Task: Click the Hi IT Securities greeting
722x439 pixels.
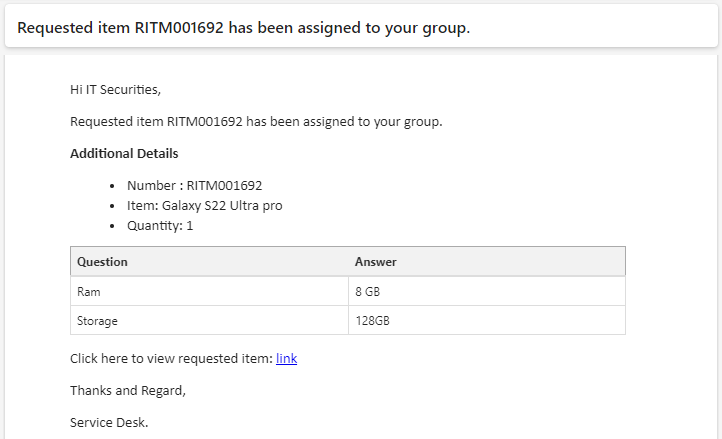Action: [115, 89]
